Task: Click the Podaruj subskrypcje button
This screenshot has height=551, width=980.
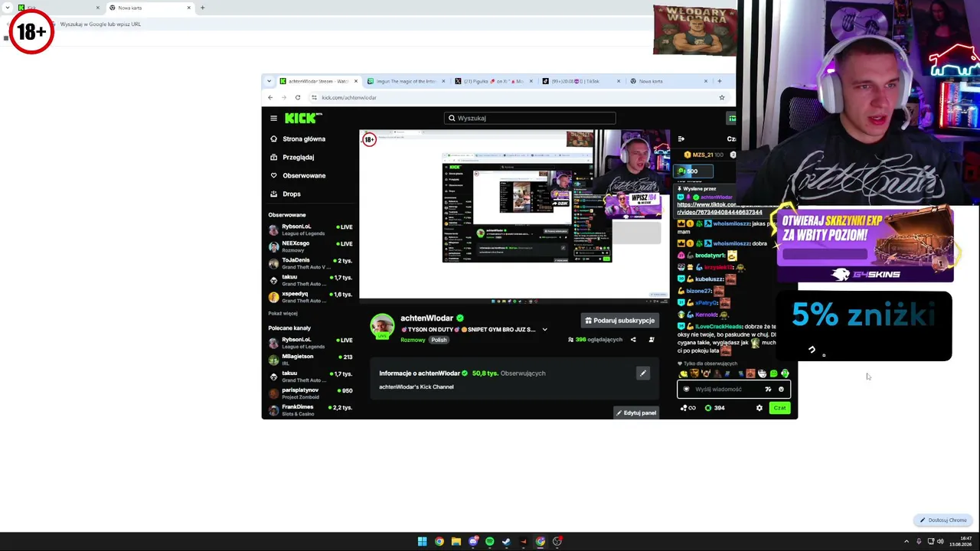Action: coord(619,321)
